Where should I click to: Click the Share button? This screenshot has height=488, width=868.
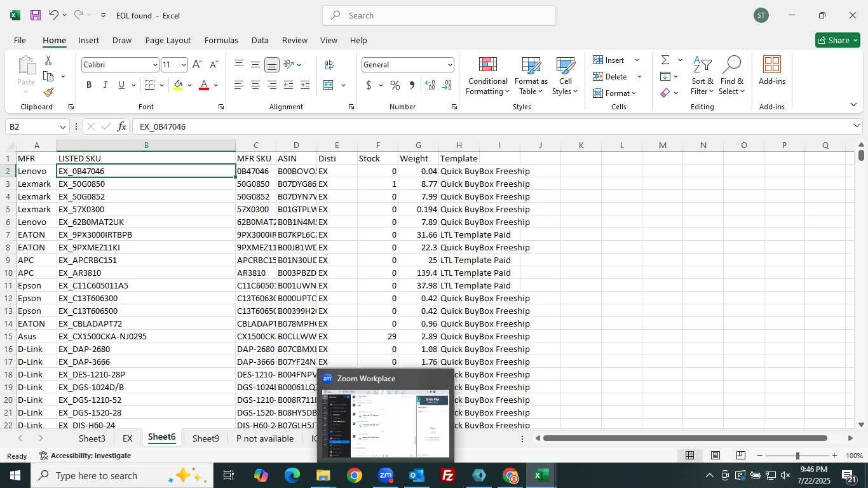[x=837, y=40]
